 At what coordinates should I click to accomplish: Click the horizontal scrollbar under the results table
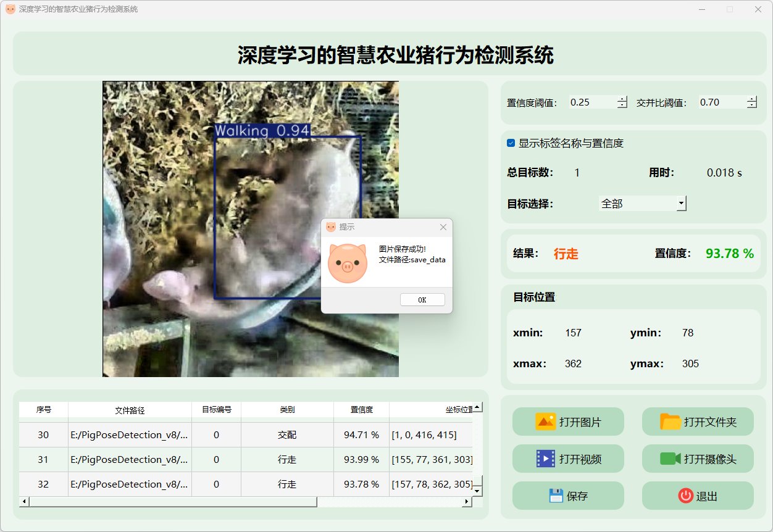coord(173,502)
